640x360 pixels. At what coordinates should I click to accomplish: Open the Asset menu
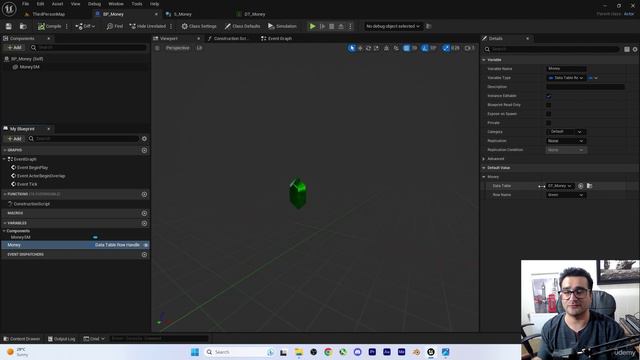click(57, 4)
